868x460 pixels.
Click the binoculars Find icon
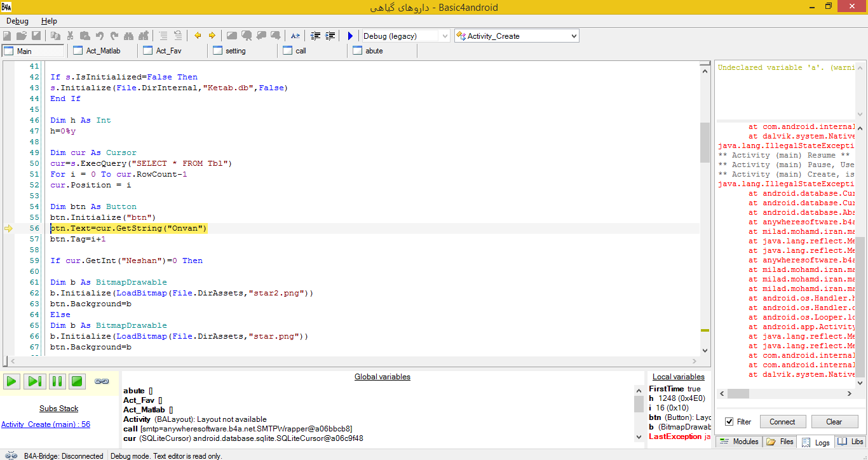(x=129, y=36)
